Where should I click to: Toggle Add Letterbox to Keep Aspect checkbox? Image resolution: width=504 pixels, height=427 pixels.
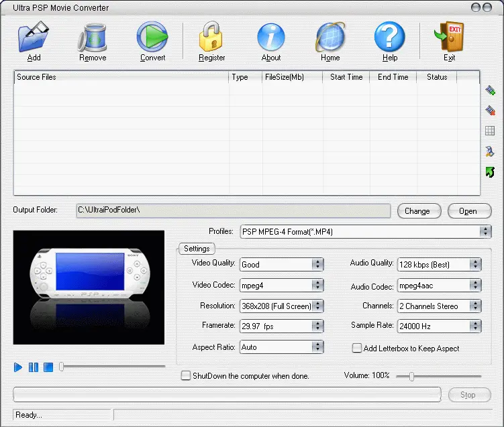357,348
